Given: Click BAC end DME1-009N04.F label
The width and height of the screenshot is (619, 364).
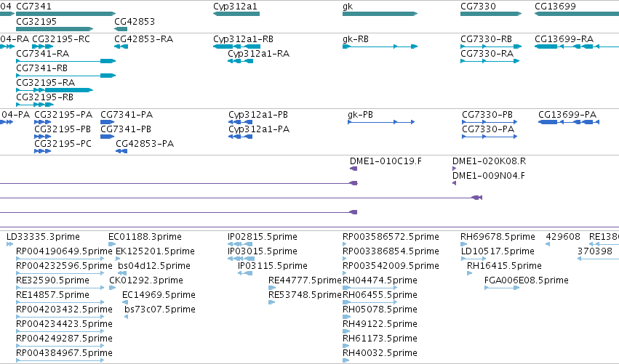Looking at the screenshot, I should pos(489,177).
